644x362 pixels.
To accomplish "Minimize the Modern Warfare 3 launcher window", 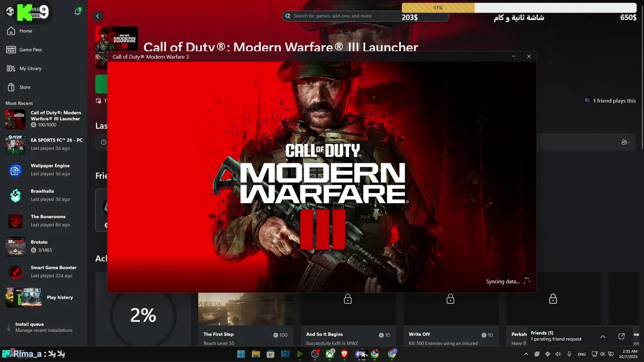I will click(513, 57).
